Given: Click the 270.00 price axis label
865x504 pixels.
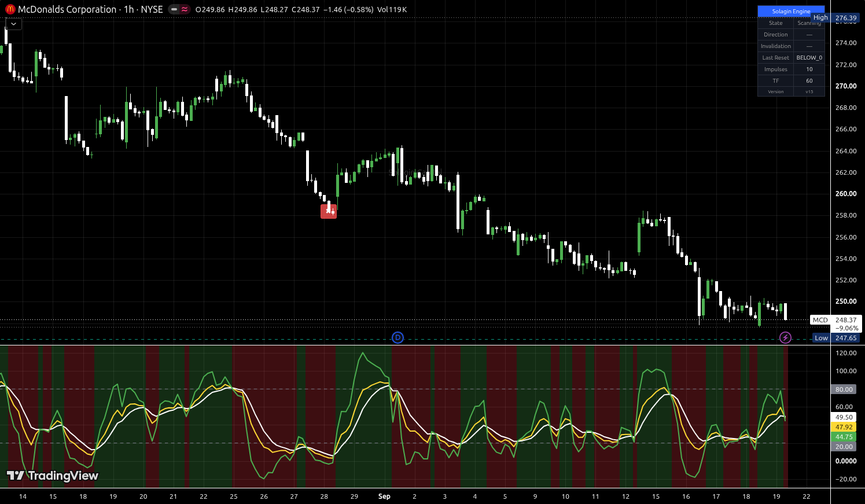Looking at the screenshot, I should [846, 86].
